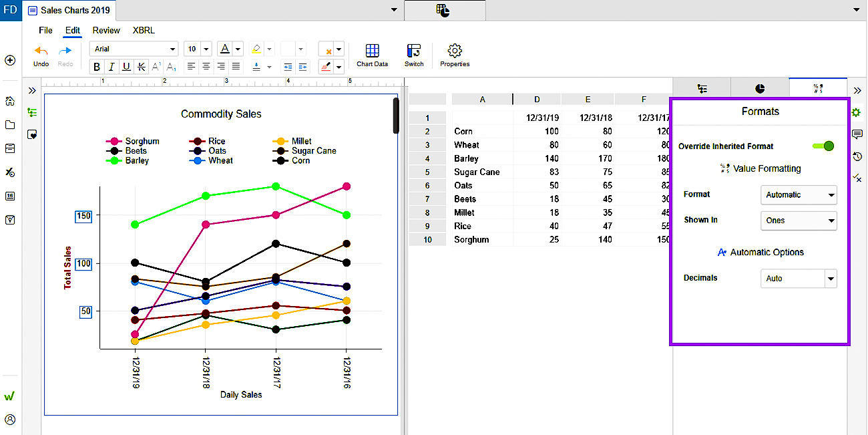Open the comments panel icon

click(857, 134)
